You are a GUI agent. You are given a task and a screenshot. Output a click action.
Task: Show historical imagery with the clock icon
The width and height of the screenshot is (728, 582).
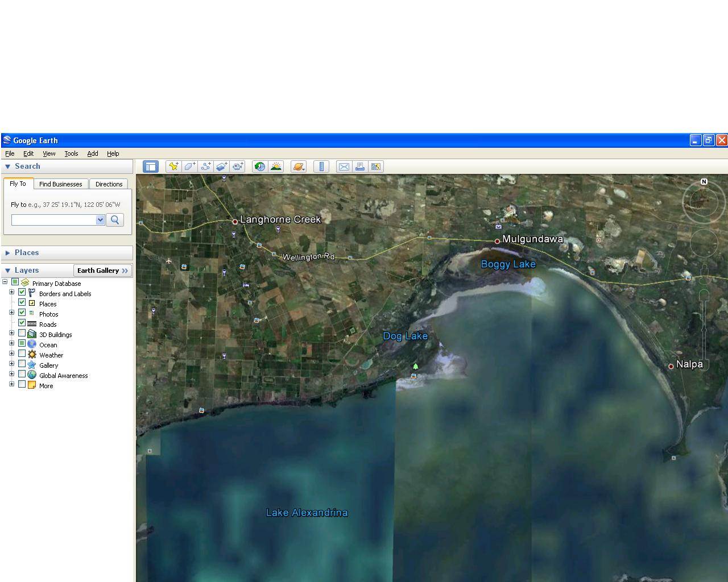[x=260, y=167]
